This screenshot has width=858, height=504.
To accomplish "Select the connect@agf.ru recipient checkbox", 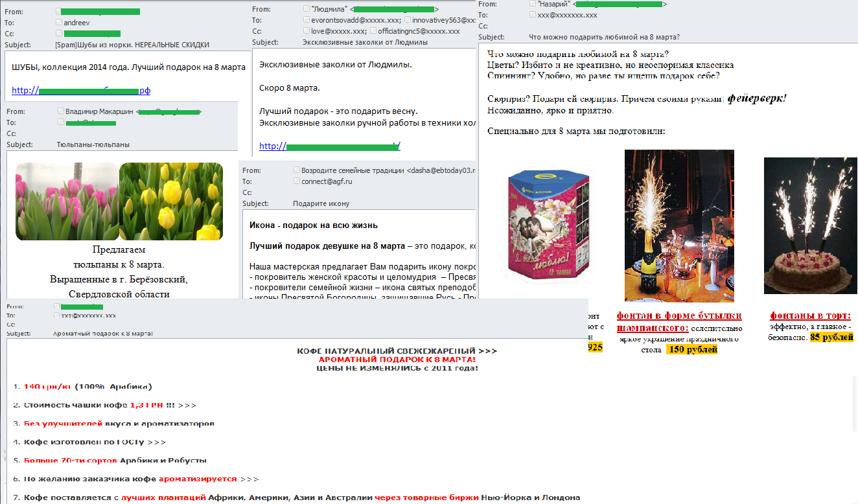I will pyautogui.click(x=297, y=181).
